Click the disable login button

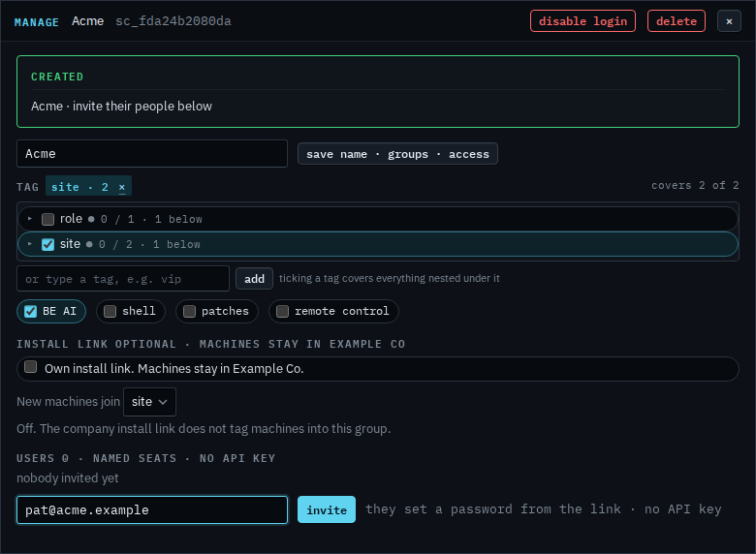tap(583, 21)
